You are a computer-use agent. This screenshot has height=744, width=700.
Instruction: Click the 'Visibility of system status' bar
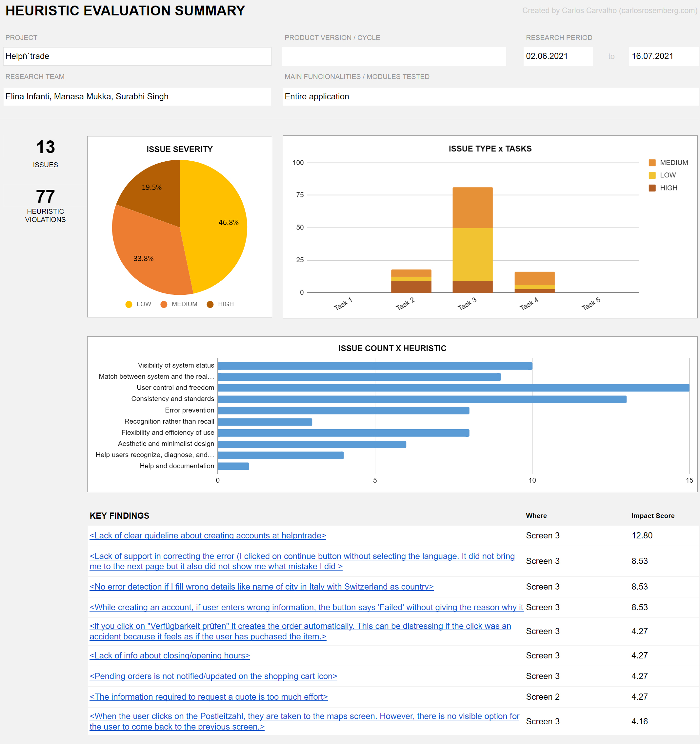coord(375,366)
